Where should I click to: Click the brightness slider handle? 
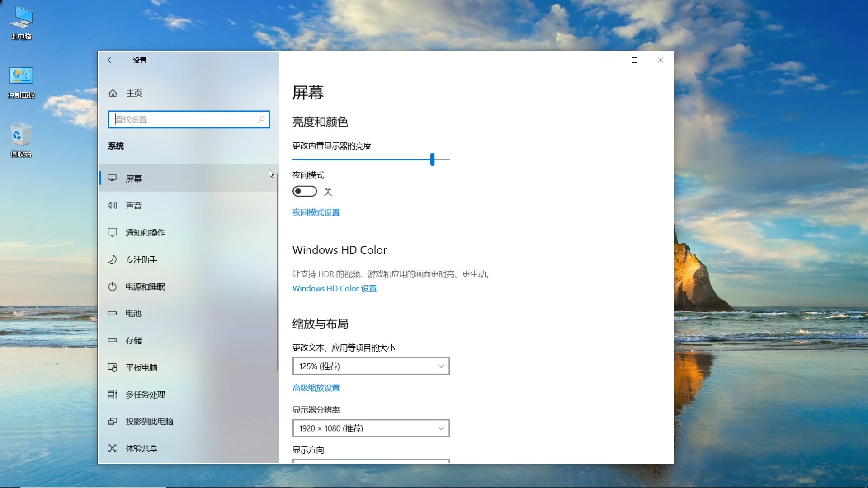point(433,159)
